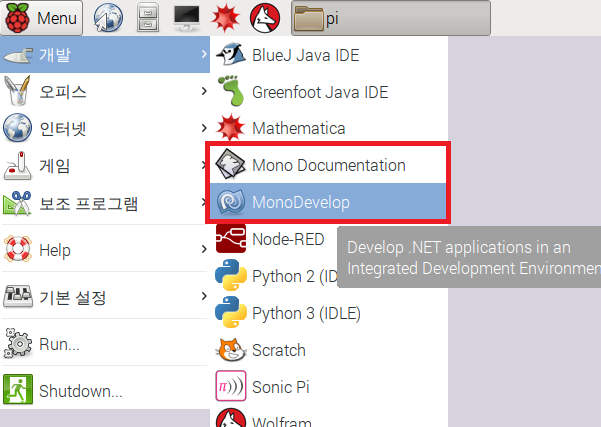The image size is (601, 427).
Task: Click the BlueJ blue jay bird icon
Action: 231,54
